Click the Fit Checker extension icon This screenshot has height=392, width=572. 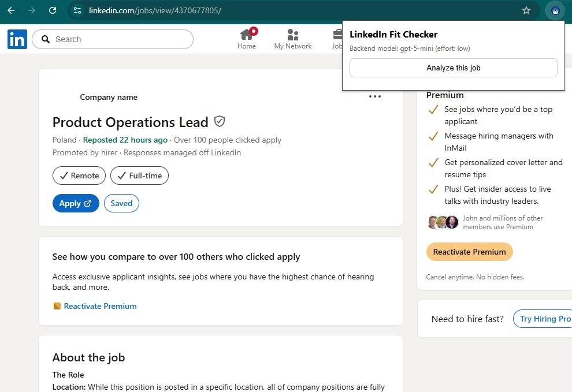pyautogui.click(x=555, y=10)
